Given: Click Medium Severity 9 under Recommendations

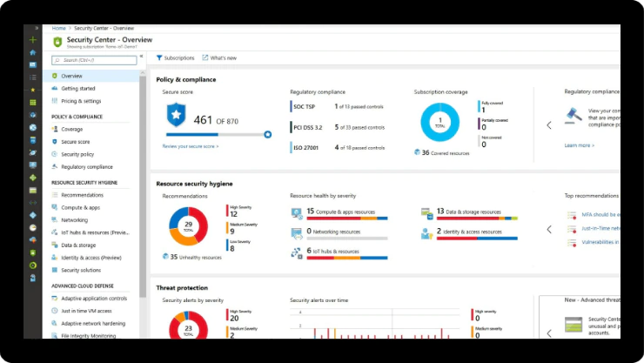Looking at the screenshot, I should (242, 228).
